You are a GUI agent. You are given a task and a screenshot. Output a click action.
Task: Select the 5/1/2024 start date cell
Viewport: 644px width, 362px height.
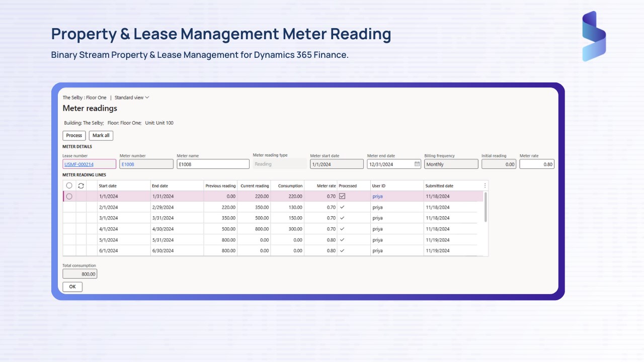click(x=124, y=240)
